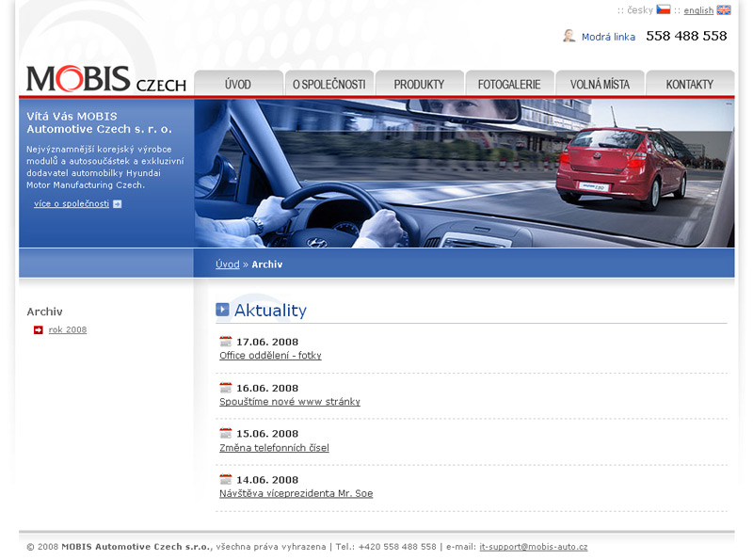Open Spouštíme nové www stránky article
This screenshot has width=753, height=560.
click(290, 402)
